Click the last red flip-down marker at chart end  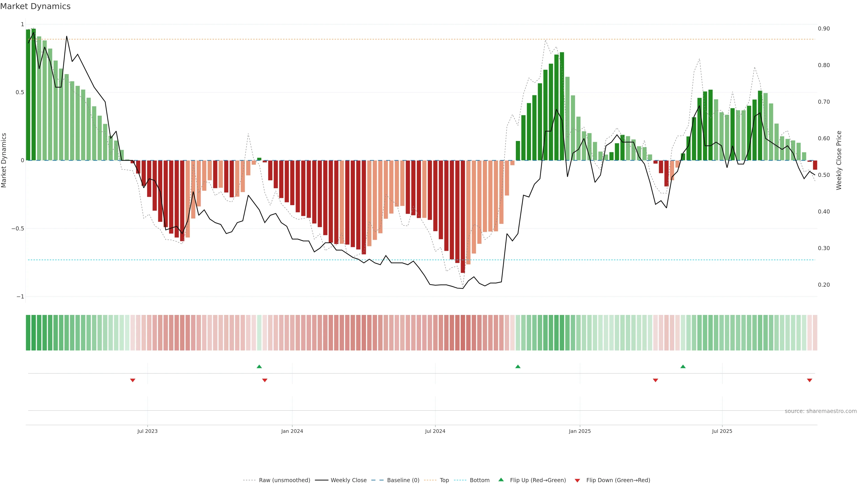[x=809, y=380]
